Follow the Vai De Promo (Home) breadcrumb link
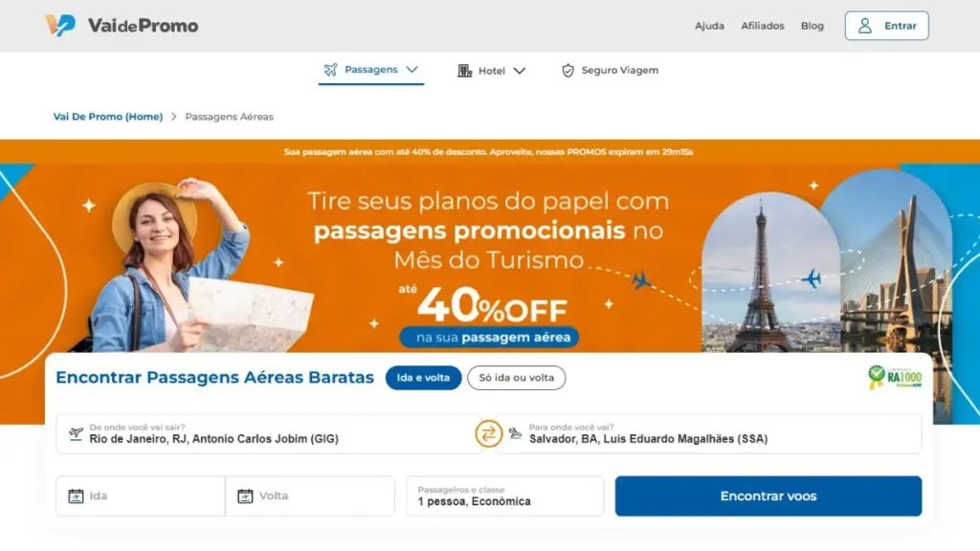Screen dimensions: 980x551 click(108, 117)
